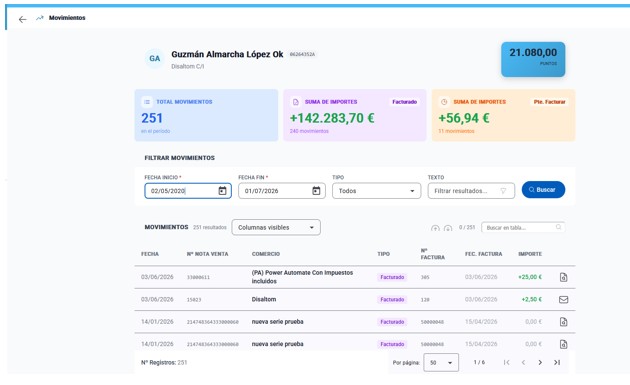
Task: Open document icon for the first nueva serie prueba row
Action: [x=563, y=322]
